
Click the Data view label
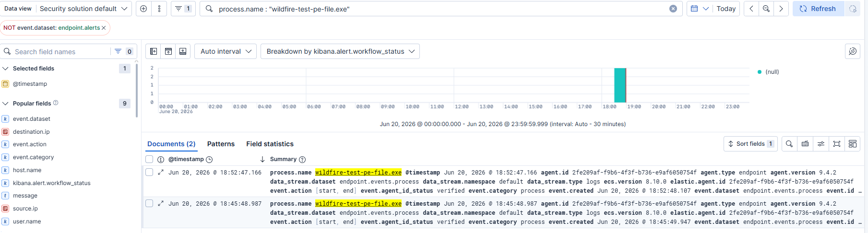click(x=18, y=9)
